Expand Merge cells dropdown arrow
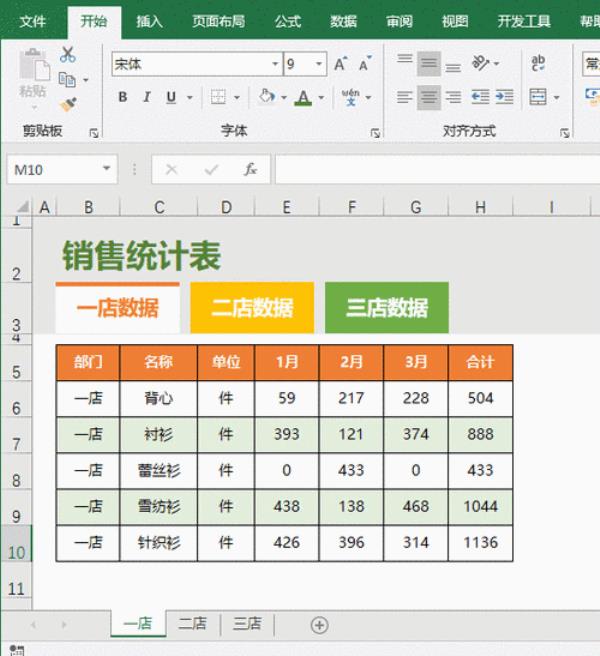The width and height of the screenshot is (600, 656). 556,97
